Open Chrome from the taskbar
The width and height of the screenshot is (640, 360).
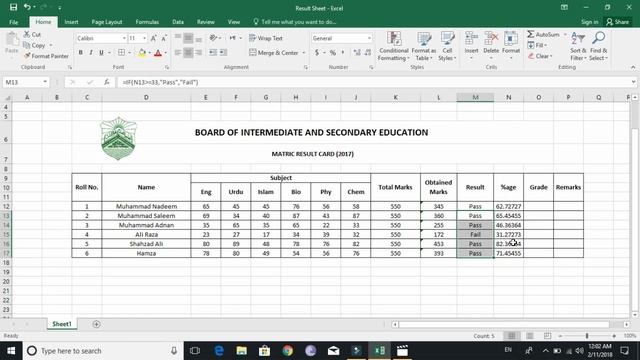[288, 351]
